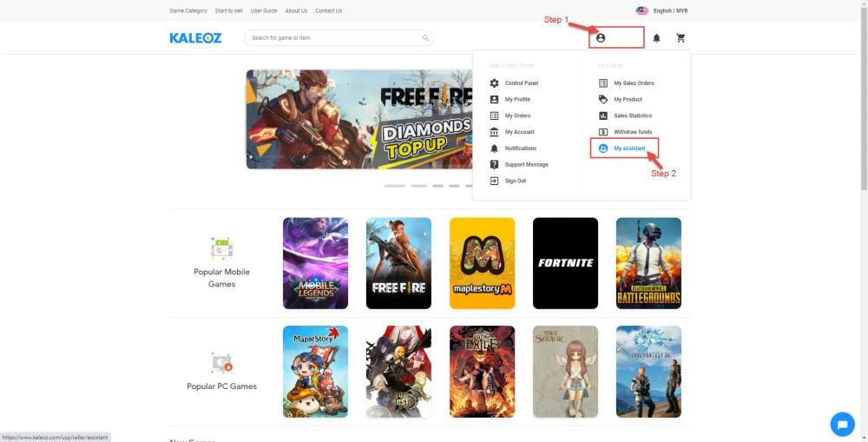Click the KALEOZ logo
Viewport: 868px width, 442px height.
pyautogui.click(x=195, y=37)
